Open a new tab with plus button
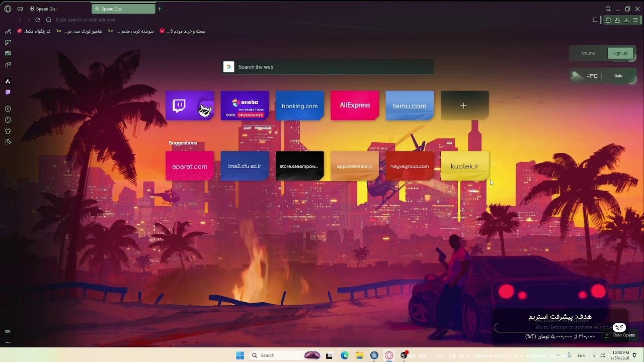 point(159,9)
